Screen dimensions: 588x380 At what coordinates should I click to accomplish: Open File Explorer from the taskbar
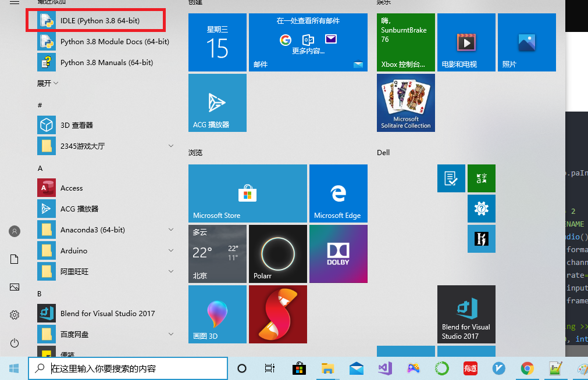327,369
